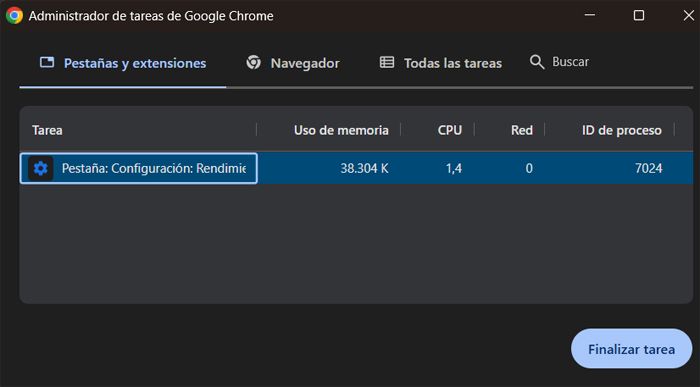Open the Navegador tab
This screenshot has height=387, width=700.
pyautogui.click(x=293, y=63)
